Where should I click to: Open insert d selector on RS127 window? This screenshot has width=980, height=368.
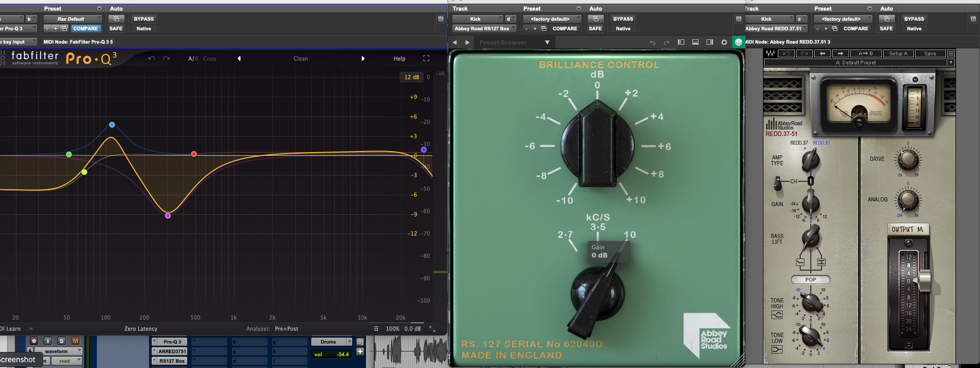[510, 19]
